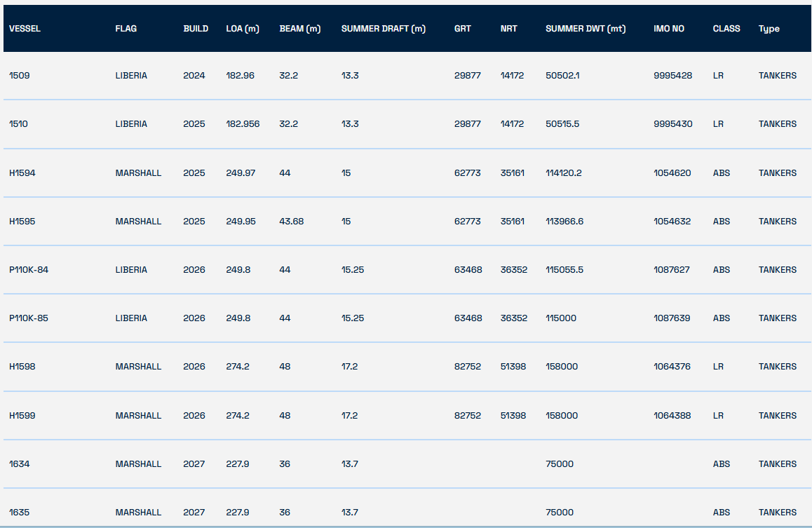The height and width of the screenshot is (528, 812).
Task: Click vessel name P110K-84
Action: (x=29, y=269)
